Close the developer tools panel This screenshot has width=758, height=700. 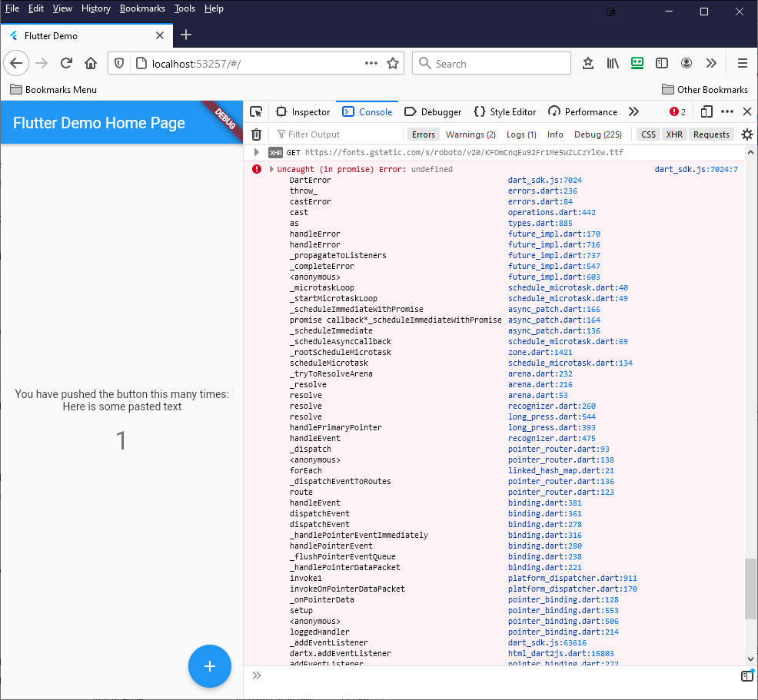(747, 112)
